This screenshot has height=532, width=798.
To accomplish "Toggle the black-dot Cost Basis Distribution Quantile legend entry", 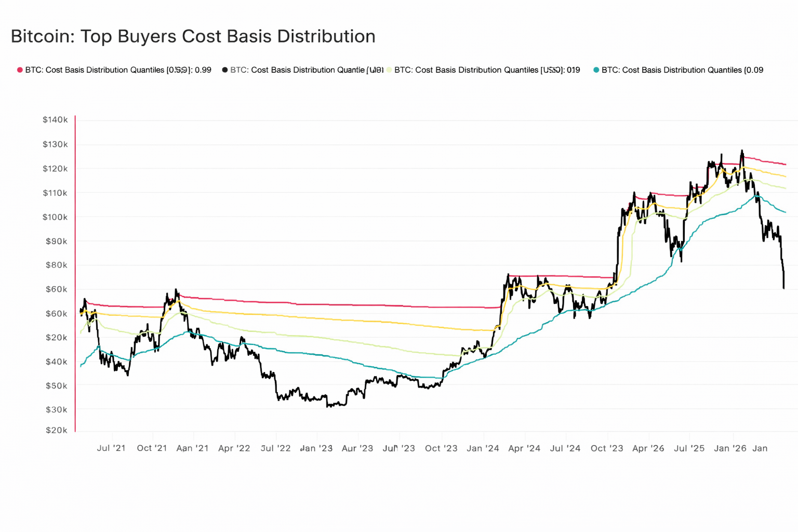I will [303, 70].
